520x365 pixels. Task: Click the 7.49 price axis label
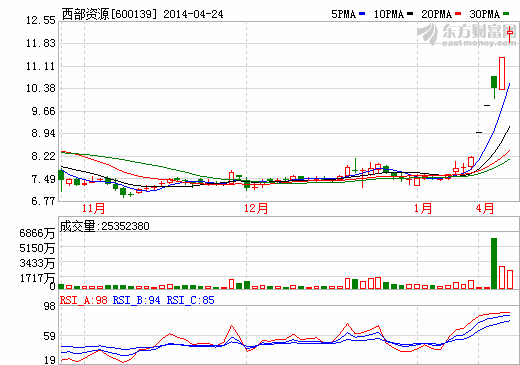[43, 179]
